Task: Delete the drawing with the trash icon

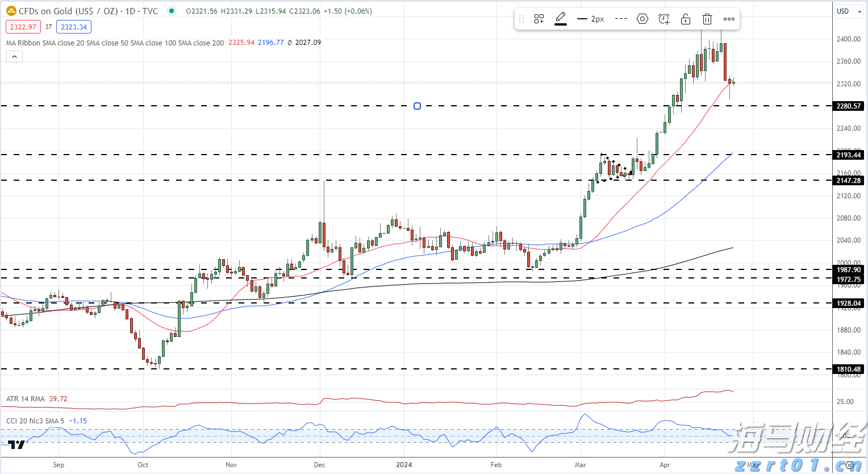Action: tap(707, 19)
